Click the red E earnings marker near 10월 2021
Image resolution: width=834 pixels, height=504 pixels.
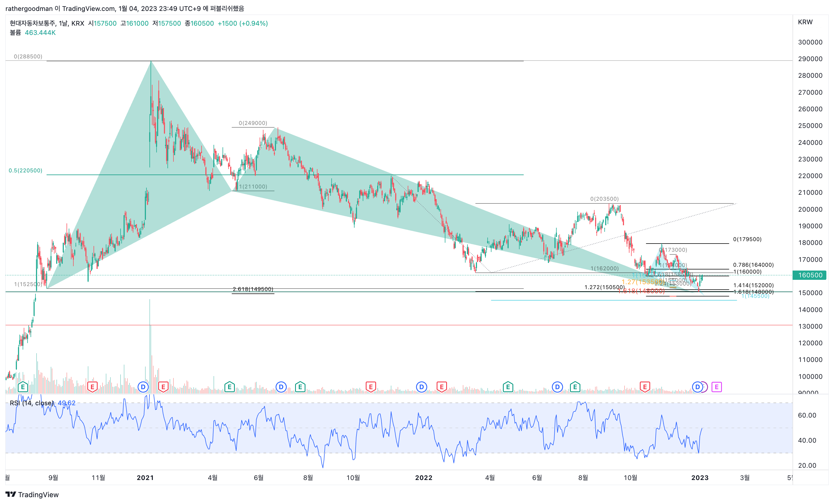coord(371,386)
